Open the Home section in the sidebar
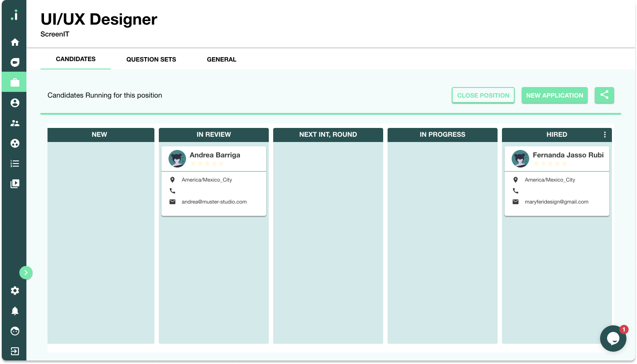637x364 pixels. point(15,42)
